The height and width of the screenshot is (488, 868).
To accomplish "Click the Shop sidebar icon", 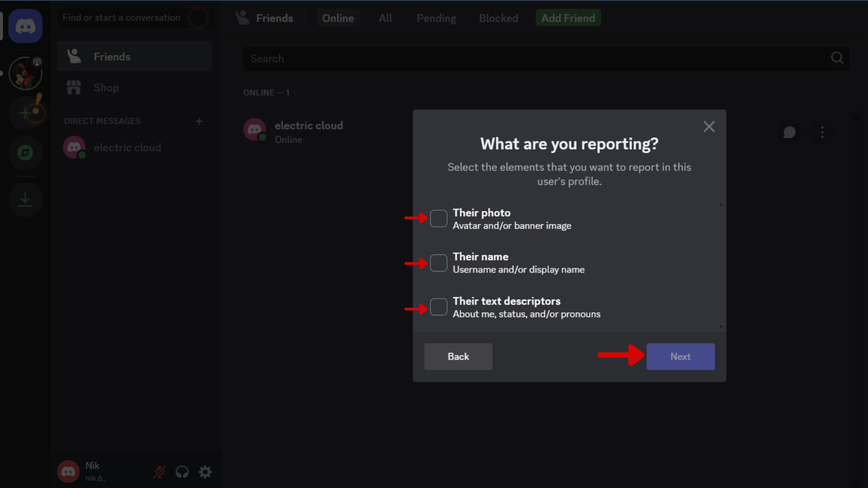I will point(73,88).
